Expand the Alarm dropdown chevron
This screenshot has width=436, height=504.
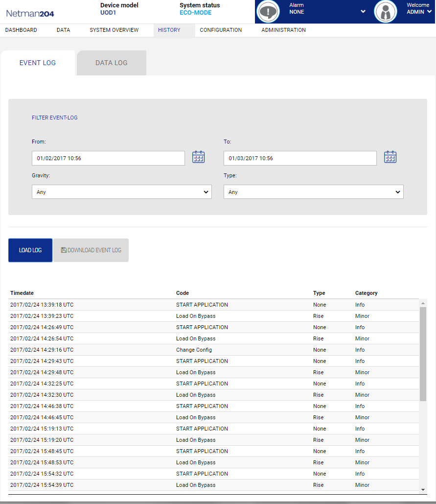point(363,12)
